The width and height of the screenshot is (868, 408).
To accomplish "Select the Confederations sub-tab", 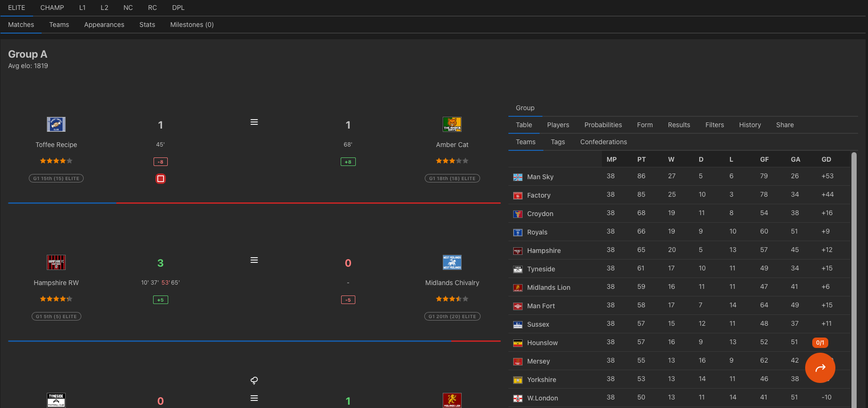I will [603, 142].
